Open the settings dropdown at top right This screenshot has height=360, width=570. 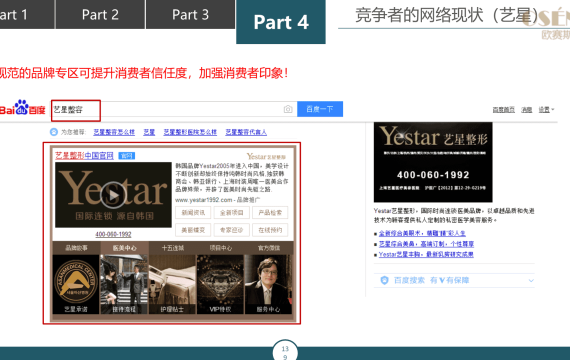546,110
